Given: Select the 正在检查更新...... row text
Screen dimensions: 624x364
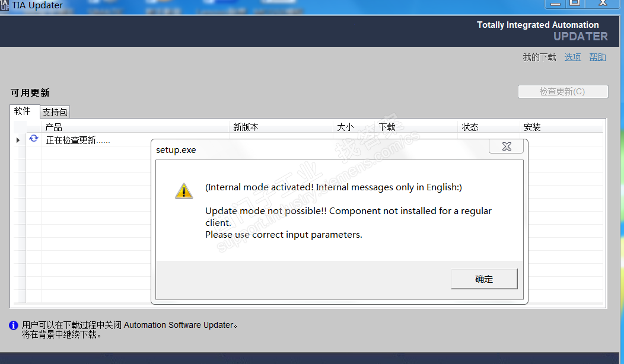Looking at the screenshot, I should pyautogui.click(x=78, y=140).
